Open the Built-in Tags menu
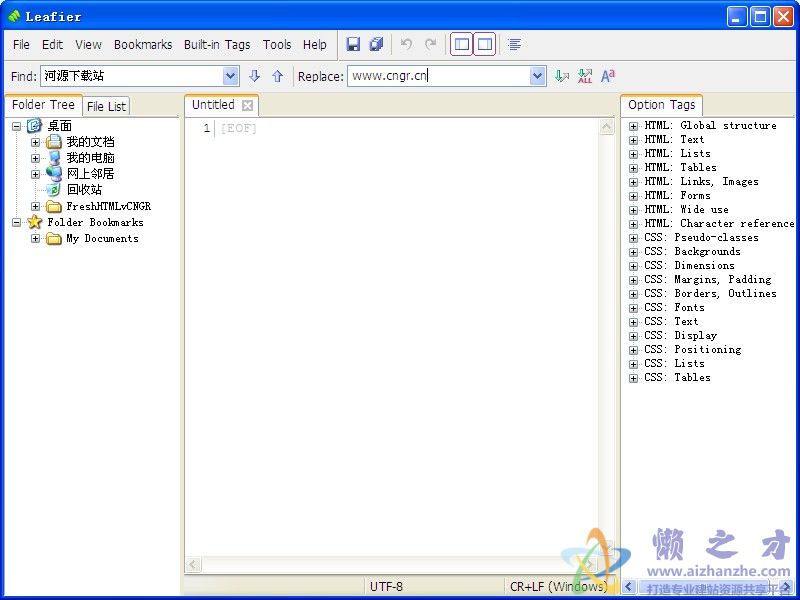Viewport: 800px width, 600px height. (217, 44)
